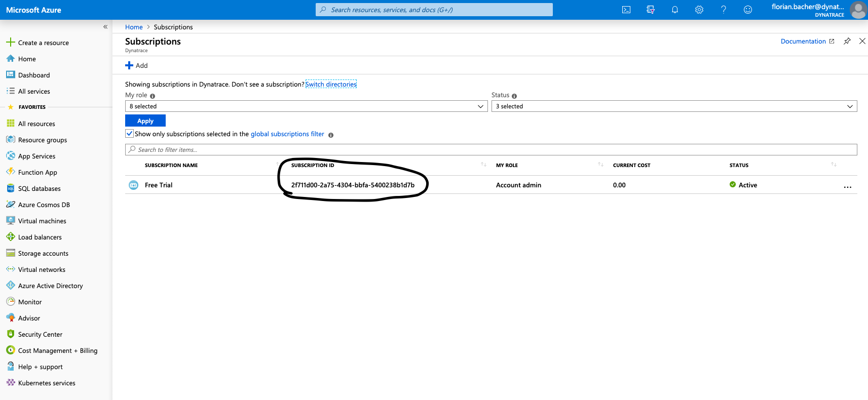Go to Home in the breadcrumb
The image size is (868, 400).
(134, 27)
